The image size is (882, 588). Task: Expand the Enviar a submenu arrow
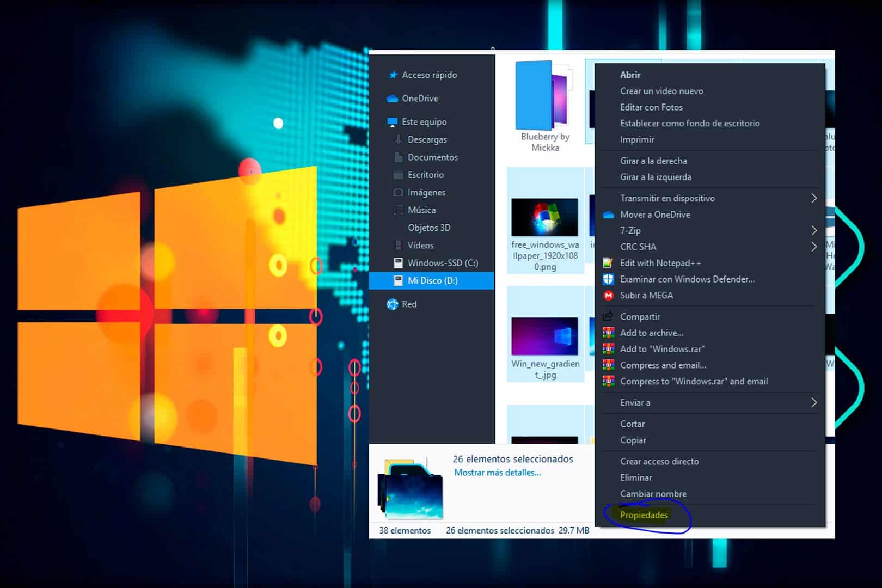coord(814,403)
